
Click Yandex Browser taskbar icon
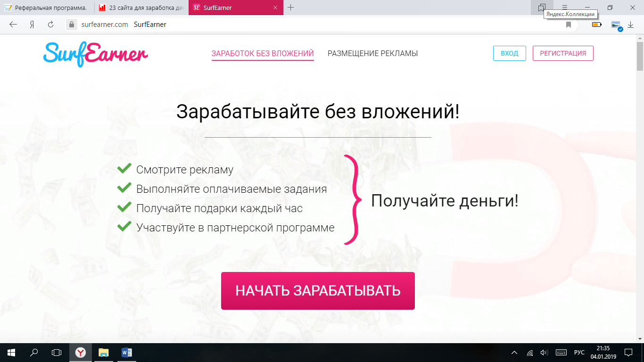(81, 353)
